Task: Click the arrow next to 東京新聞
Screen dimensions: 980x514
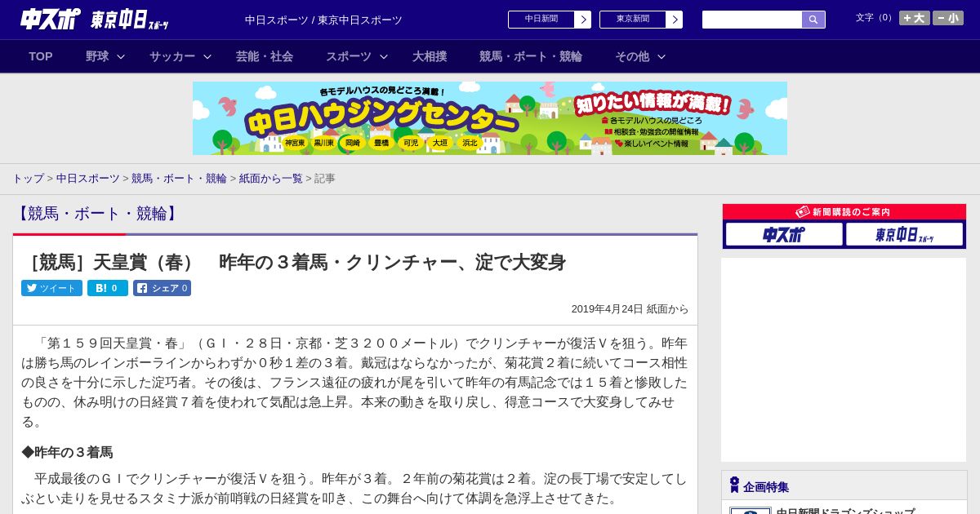Action: (675, 20)
